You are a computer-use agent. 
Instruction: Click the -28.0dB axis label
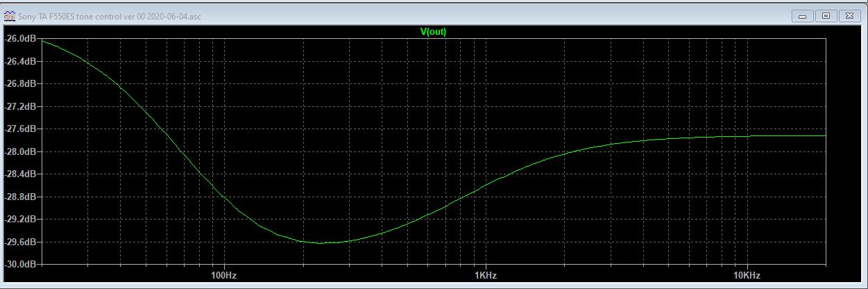pos(20,151)
